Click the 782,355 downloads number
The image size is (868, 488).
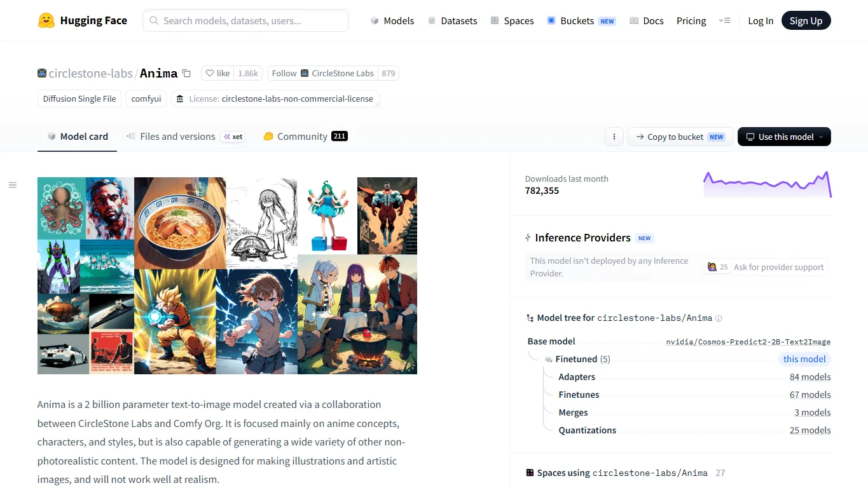(x=542, y=191)
